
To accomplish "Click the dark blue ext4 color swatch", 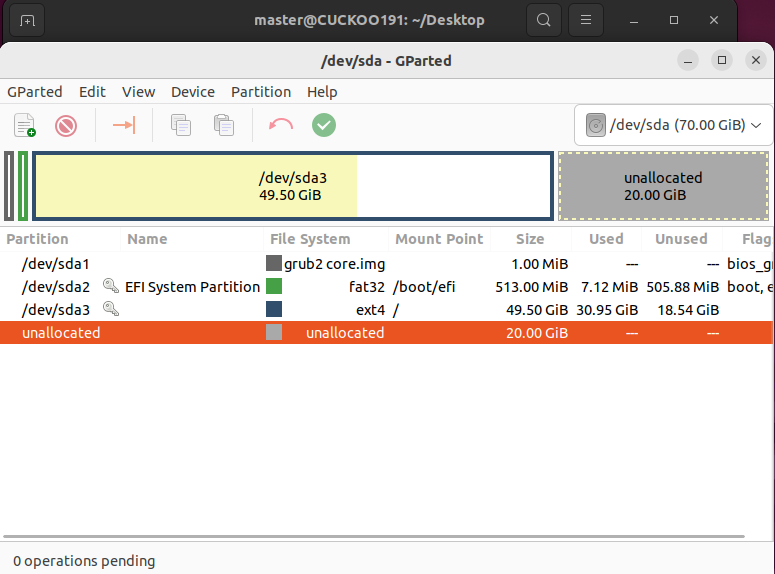I will pos(274,309).
